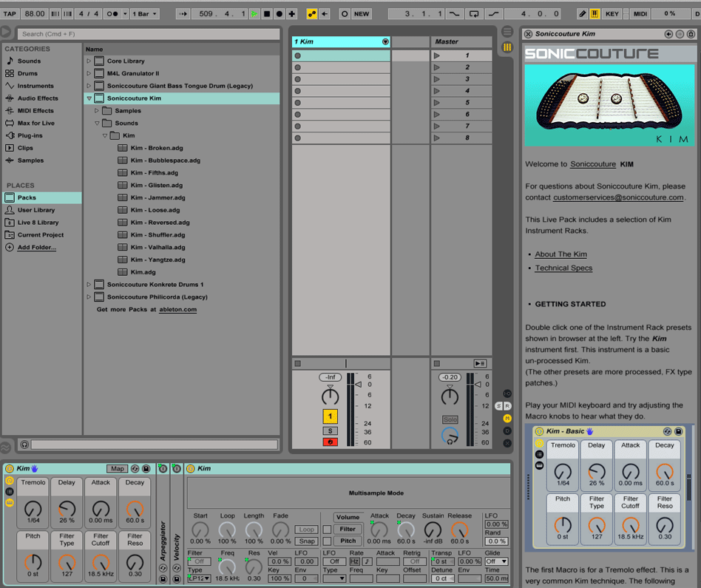Open the browser preview headphone toggle
The image size is (701, 588).
(x=24, y=445)
